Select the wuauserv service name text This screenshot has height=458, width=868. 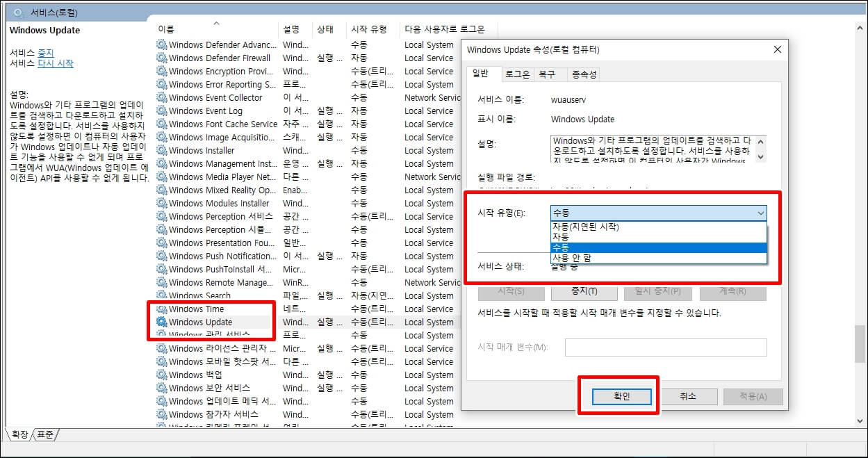click(x=568, y=100)
